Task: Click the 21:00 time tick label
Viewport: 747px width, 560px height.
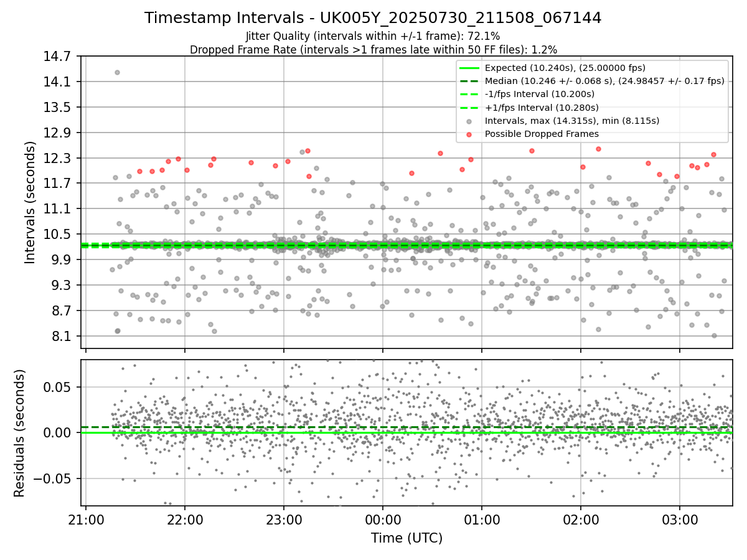Action: (86, 519)
